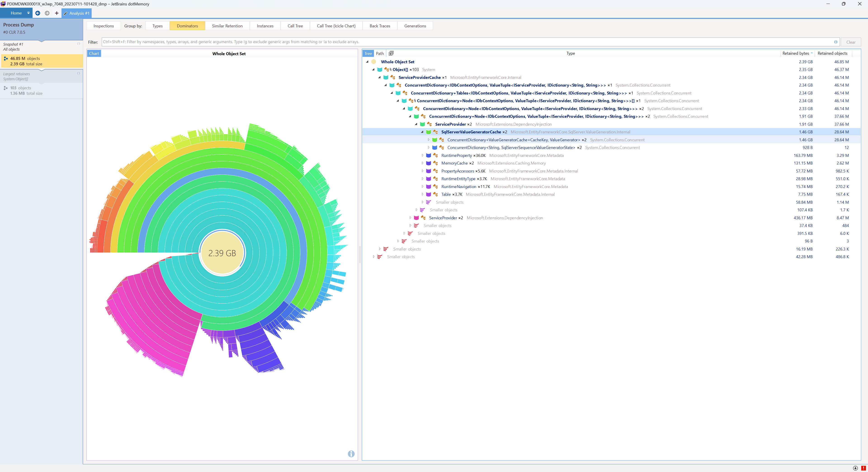868x472 pixels.
Task: Click the Clear button next to the filter
Action: pyautogui.click(x=851, y=42)
